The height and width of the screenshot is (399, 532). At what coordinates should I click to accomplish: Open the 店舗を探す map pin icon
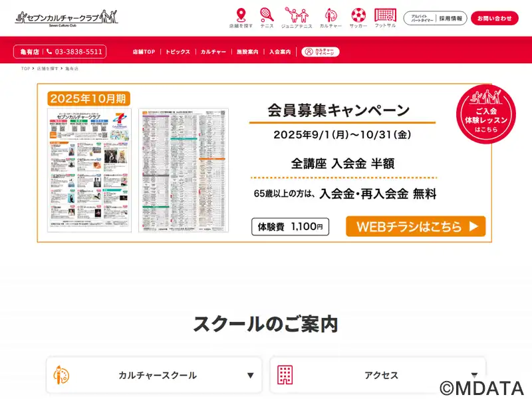[x=241, y=18]
